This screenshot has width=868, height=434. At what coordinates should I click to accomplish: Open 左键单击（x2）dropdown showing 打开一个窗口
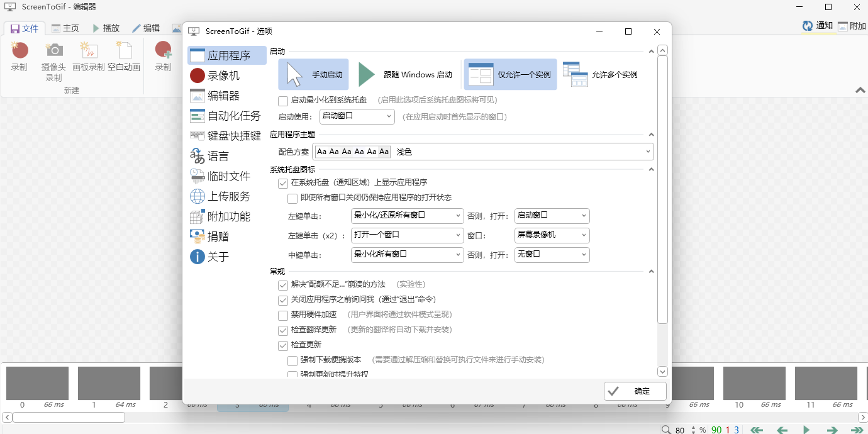(x=408, y=235)
